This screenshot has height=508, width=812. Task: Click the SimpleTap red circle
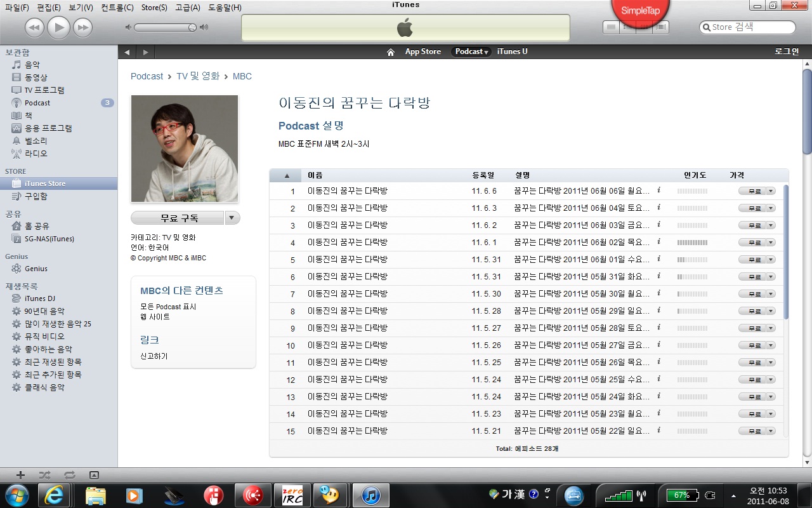pos(640,11)
